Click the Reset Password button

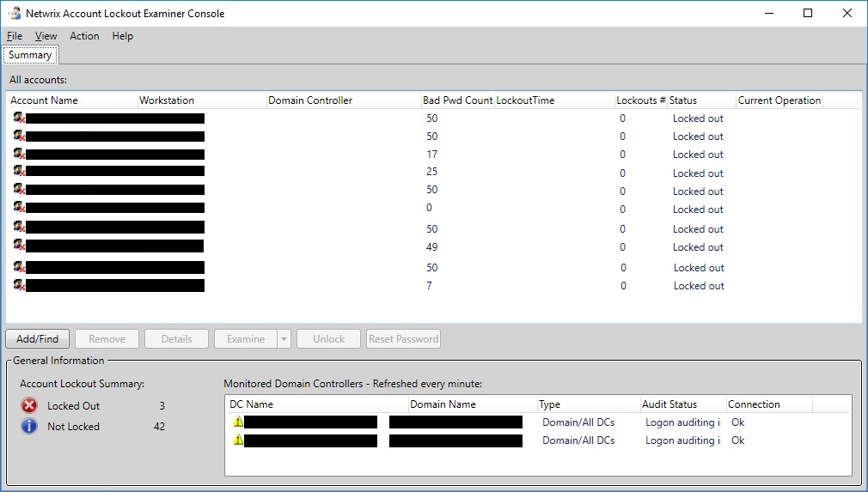(404, 339)
